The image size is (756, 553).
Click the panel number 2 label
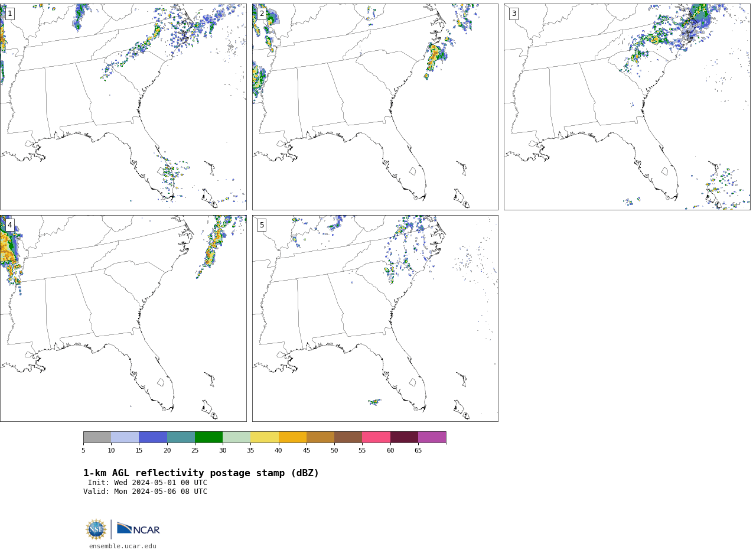pyautogui.click(x=262, y=14)
